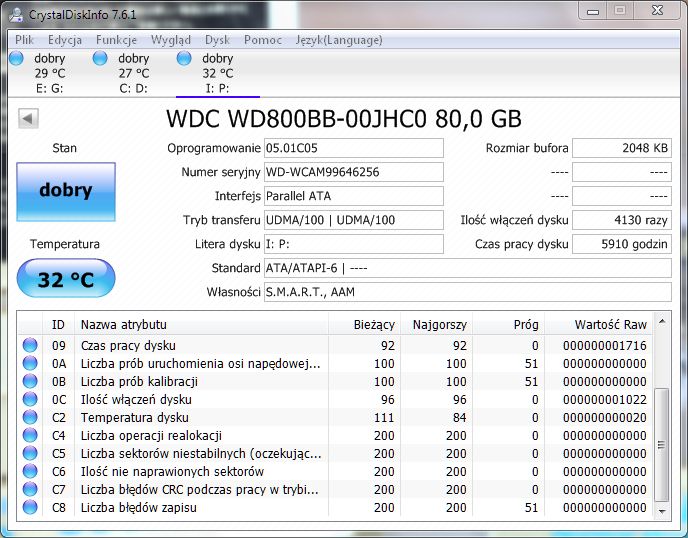Click status orb in row 09 Czas pracy dysku

coord(30,345)
